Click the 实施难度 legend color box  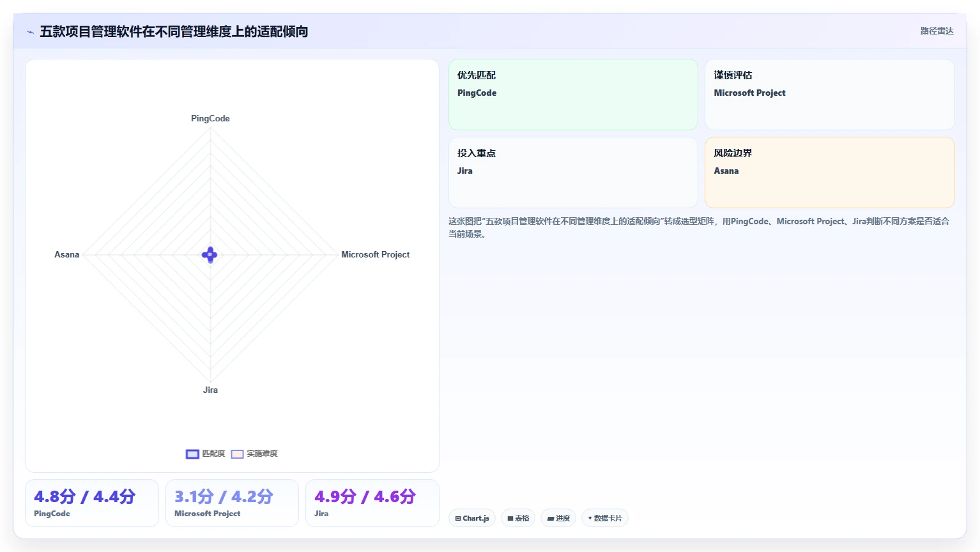[237, 454]
